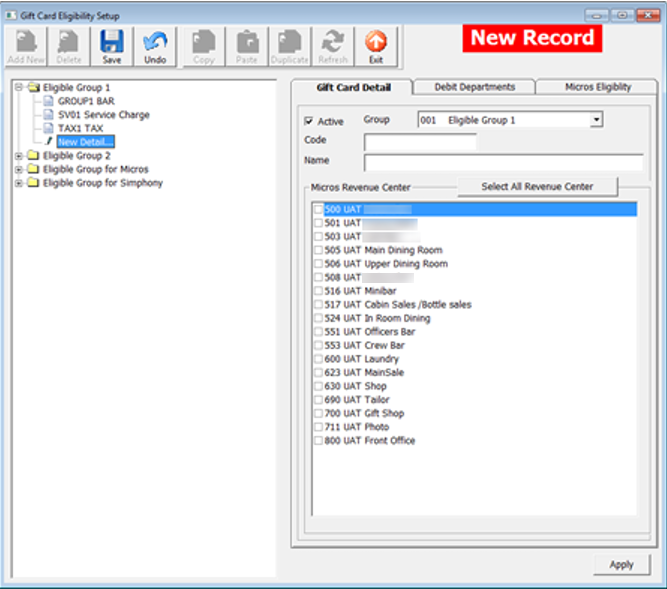This screenshot has height=589, width=667.
Task: Open the Micros Eligibility tab
Action: click(x=598, y=87)
